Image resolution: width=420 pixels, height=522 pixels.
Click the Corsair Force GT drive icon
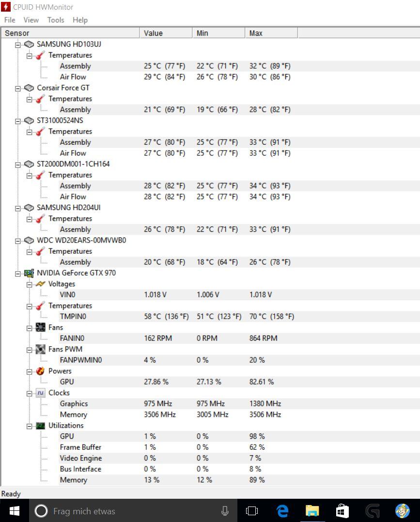tap(30, 88)
